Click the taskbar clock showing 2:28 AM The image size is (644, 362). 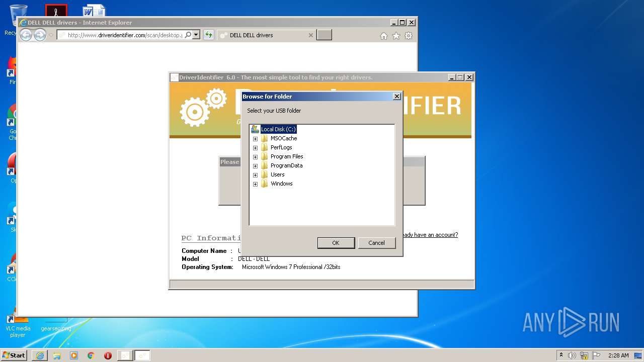click(618, 355)
